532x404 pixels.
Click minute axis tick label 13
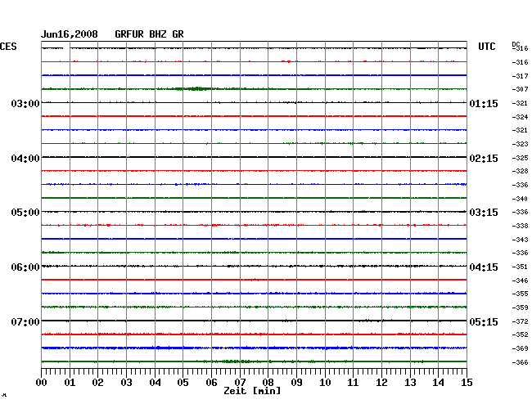[x=410, y=382]
